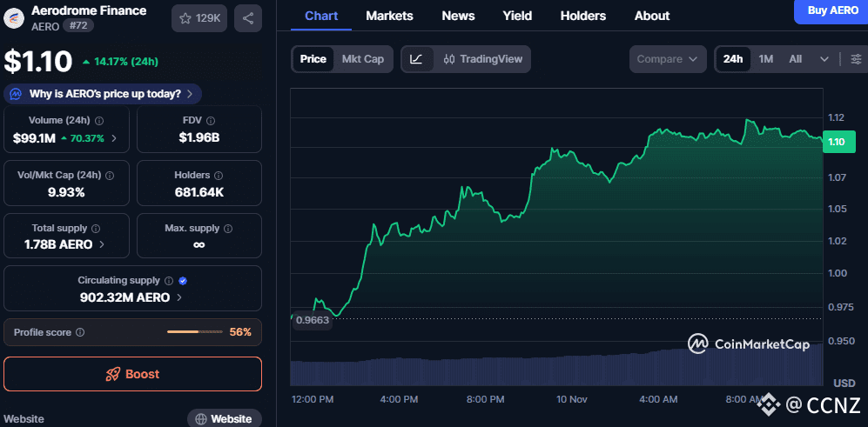Expand more time range options chevron

(x=824, y=59)
